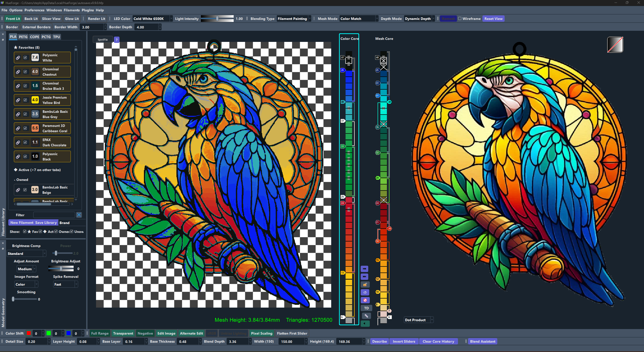Viewport: 644px width, 352px height.
Task: Click the Light Intensity slider
Action: (x=217, y=18)
